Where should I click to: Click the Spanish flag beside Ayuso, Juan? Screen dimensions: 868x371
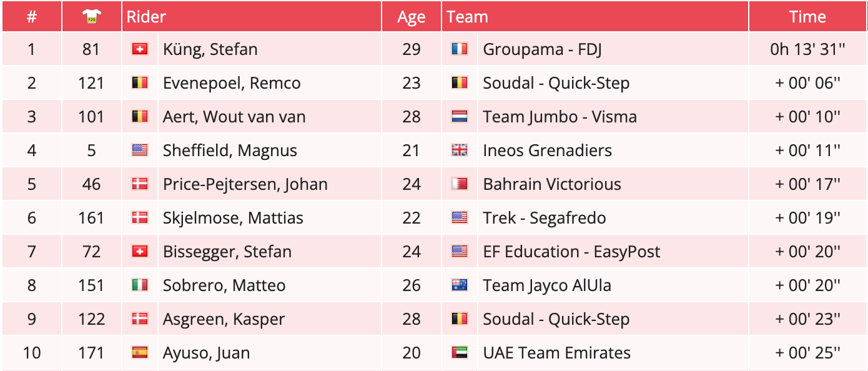[140, 353]
